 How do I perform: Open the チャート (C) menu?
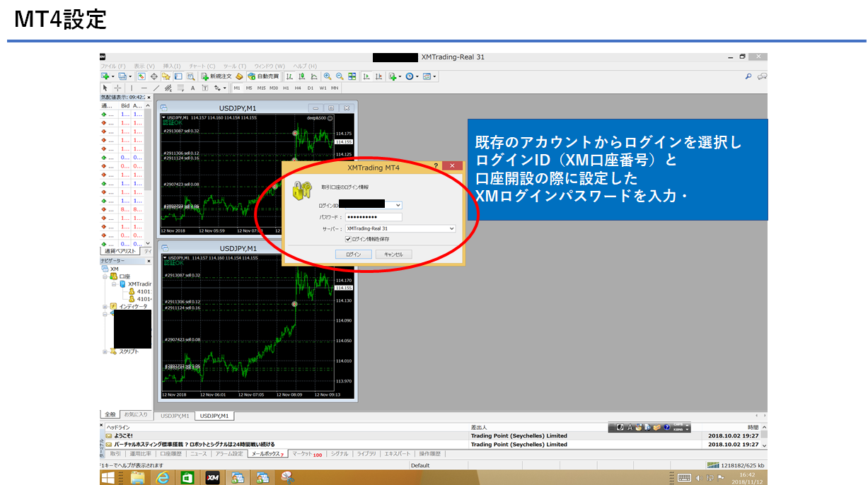click(x=202, y=66)
